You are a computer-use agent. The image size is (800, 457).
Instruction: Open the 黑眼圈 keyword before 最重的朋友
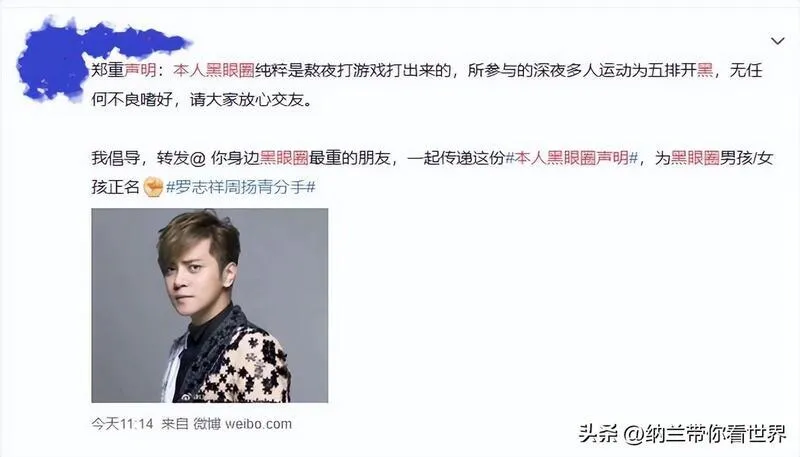284,158
